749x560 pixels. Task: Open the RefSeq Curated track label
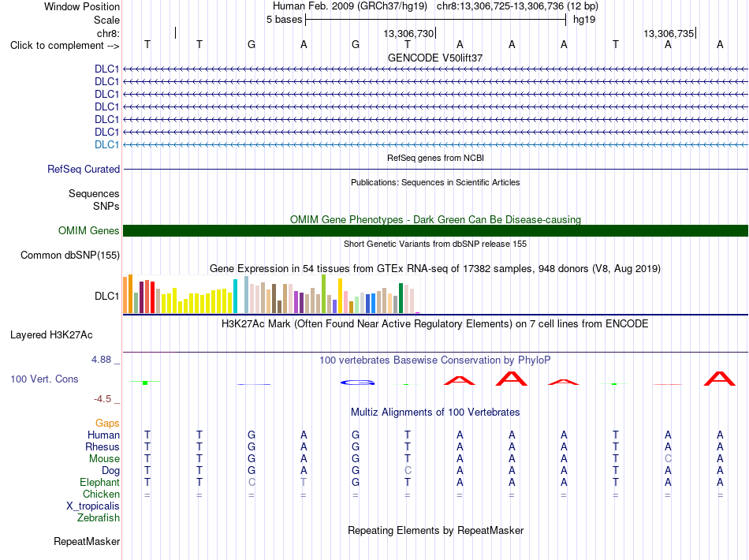pos(84,169)
